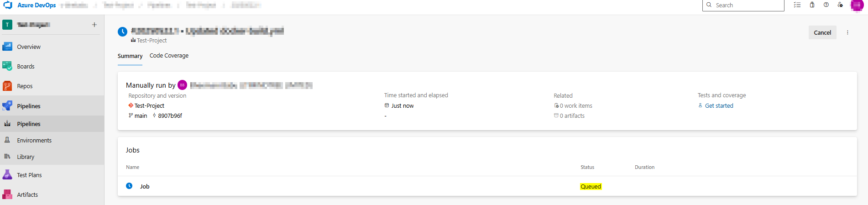Cancel the pipeline run

822,32
